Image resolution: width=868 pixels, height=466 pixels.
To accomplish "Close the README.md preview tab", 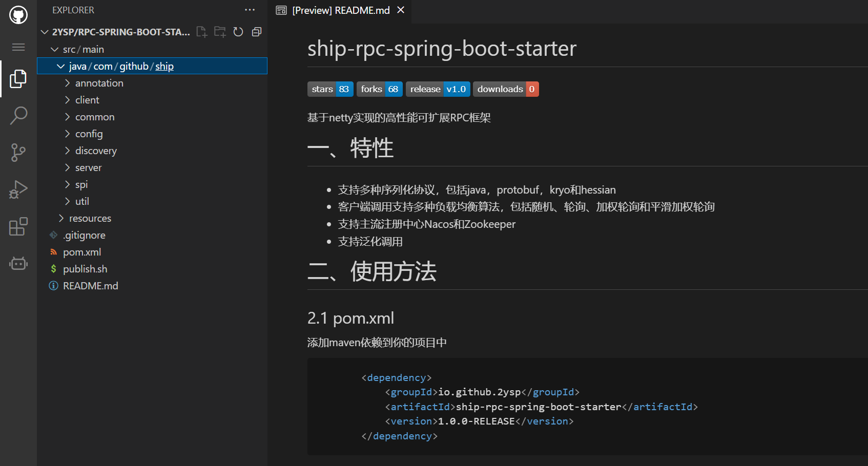I will click(x=401, y=10).
